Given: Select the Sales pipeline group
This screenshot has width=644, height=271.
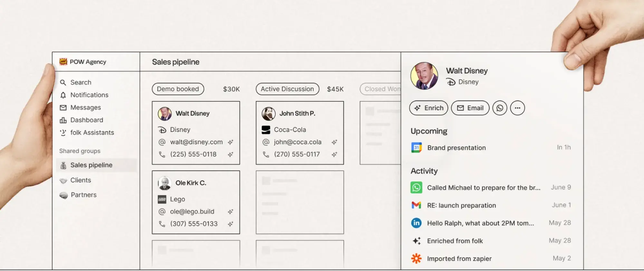Looking at the screenshot, I should [97, 165].
